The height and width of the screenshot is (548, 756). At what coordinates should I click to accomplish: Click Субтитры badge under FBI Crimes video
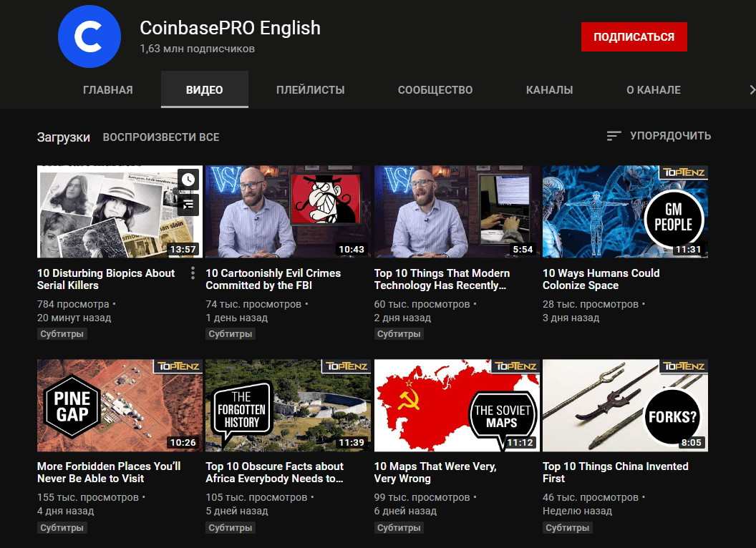tap(231, 334)
